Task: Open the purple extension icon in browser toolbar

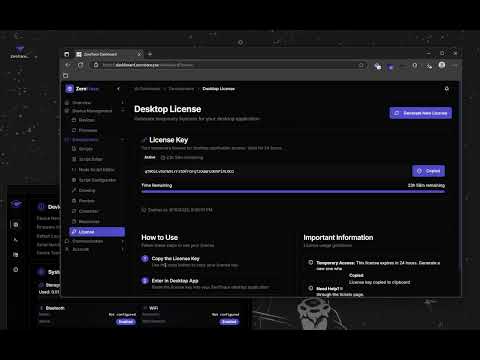Action: (391, 66)
